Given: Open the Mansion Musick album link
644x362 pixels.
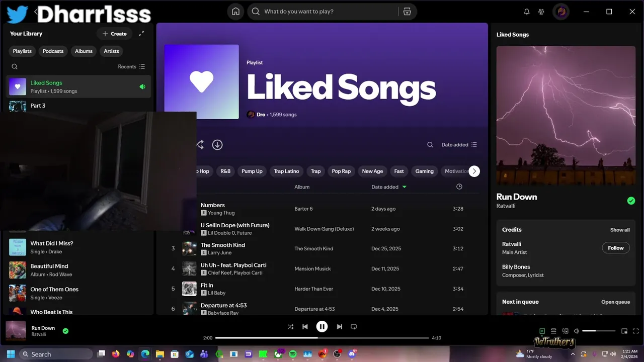Looking at the screenshot, I should pyautogui.click(x=312, y=268).
